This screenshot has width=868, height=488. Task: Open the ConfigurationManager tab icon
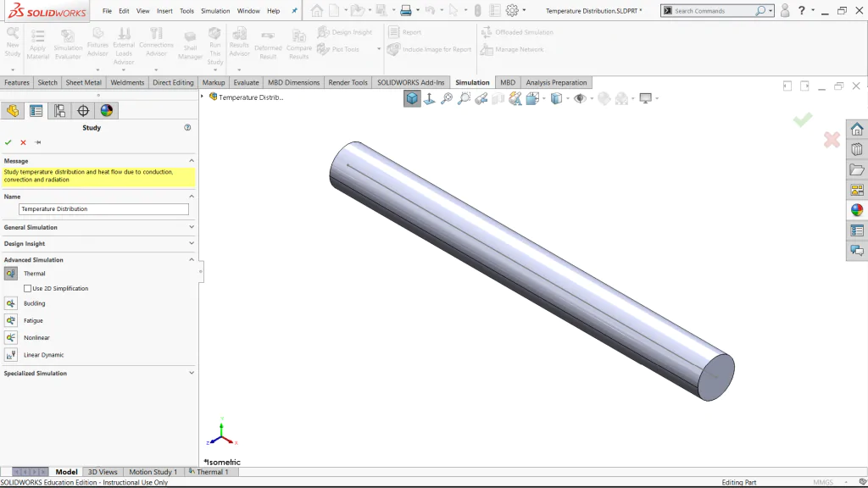coord(60,111)
